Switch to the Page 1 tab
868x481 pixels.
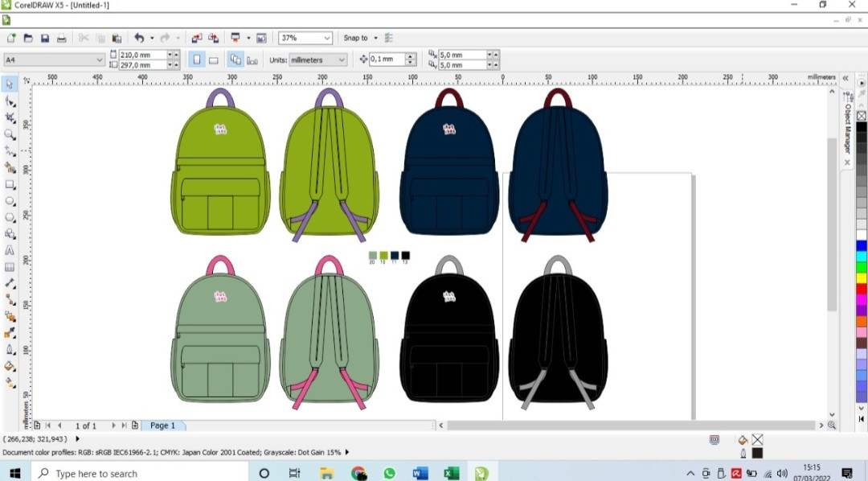pyautogui.click(x=162, y=425)
